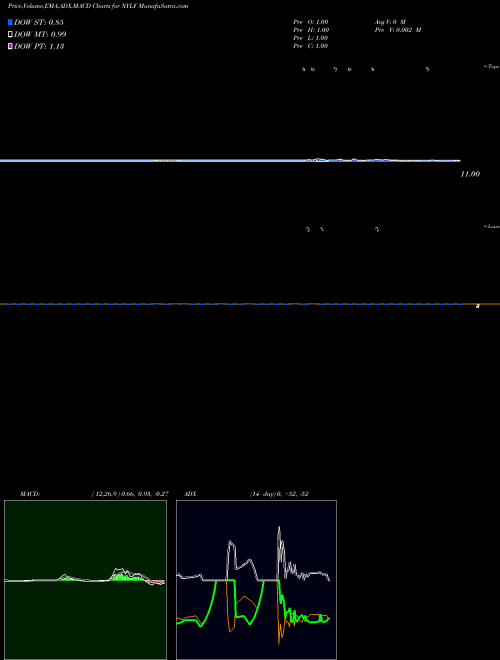Viewport: 500px width, 660px height.
Task: Click the 'Pre C: 1.00' value
Action: point(311,46)
